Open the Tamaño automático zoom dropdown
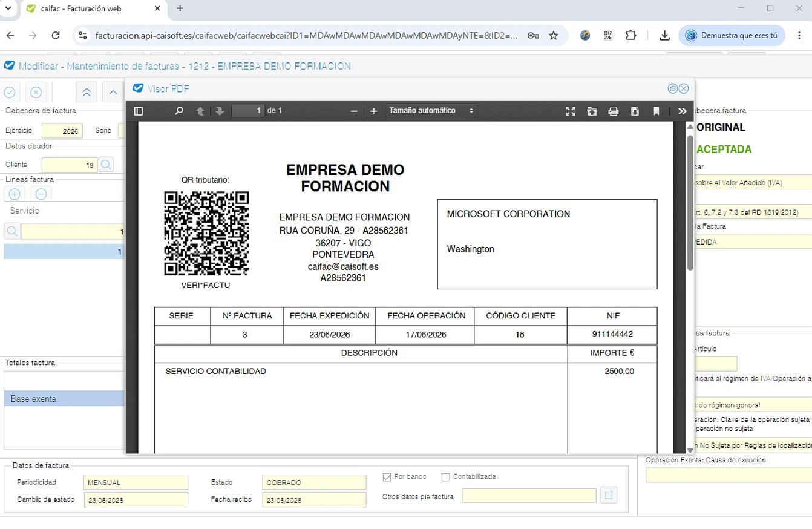This screenshot has width=812, height=529. (x=431, y=111)
